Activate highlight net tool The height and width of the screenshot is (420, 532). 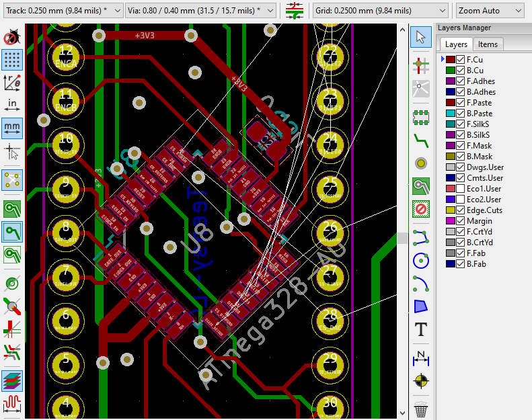click(421, 66)
